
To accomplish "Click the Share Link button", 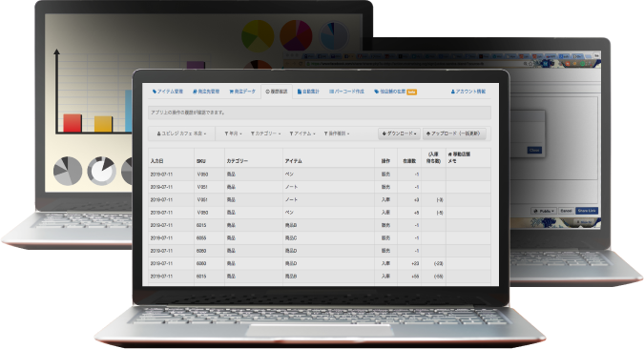I will click(587, 211).
